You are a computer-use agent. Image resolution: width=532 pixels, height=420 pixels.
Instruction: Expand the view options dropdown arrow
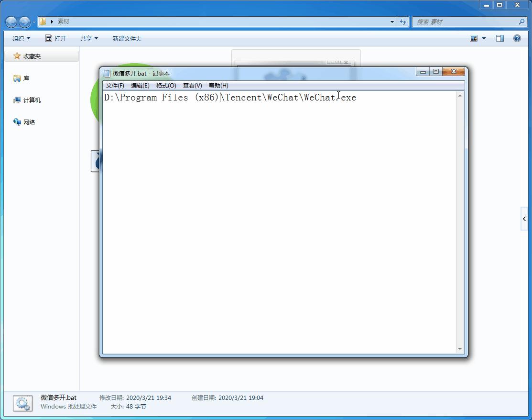[x=484, y=38]
